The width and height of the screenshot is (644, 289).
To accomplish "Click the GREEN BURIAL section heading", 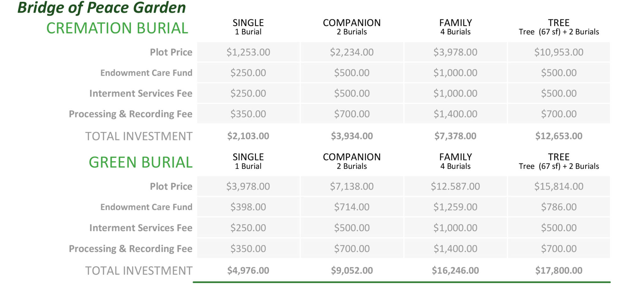I will tap(140, 162).
